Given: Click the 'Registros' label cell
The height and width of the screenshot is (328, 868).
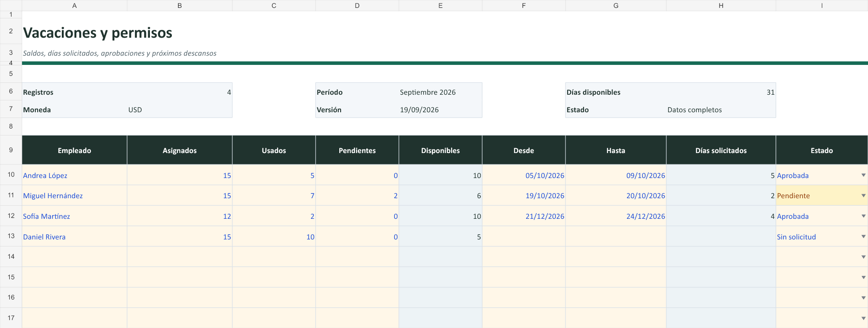Looking at the screenshot, I should (75, 92).
